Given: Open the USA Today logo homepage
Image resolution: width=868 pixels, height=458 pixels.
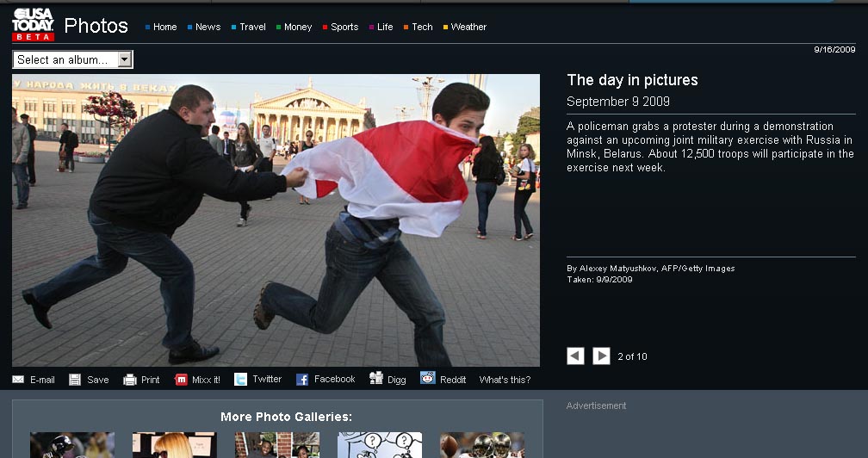Looking at the screenshot, I should pos(34,24).
